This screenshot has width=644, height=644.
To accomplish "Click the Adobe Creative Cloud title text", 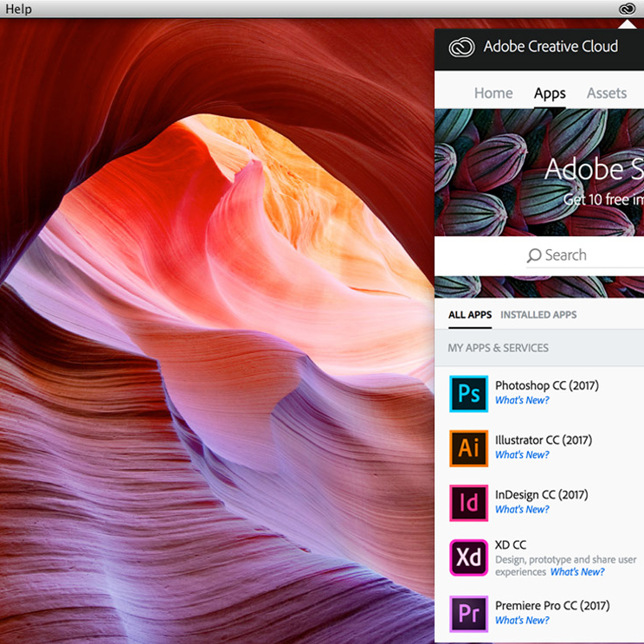I will click(x=551, y=47).
